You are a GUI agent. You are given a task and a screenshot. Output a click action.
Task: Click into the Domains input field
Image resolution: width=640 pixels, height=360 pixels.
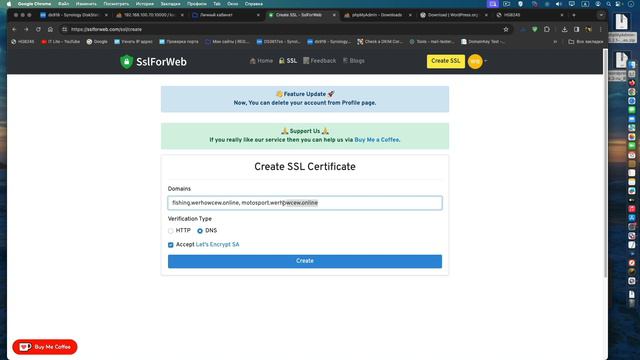click(x=305, y=203)
